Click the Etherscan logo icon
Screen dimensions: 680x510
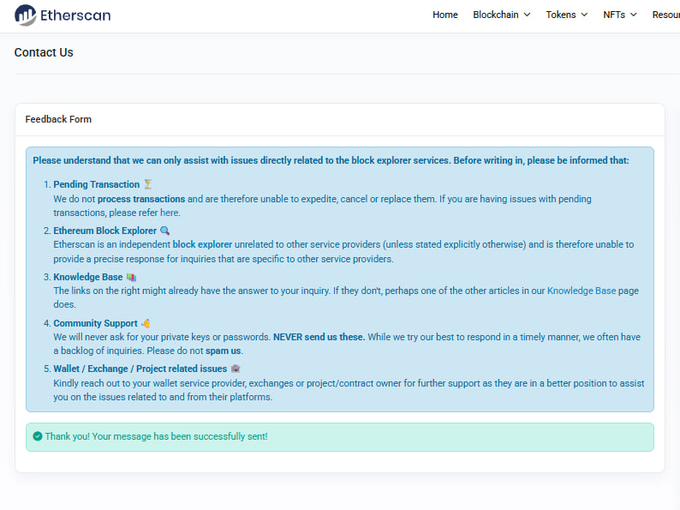(25, 15)
